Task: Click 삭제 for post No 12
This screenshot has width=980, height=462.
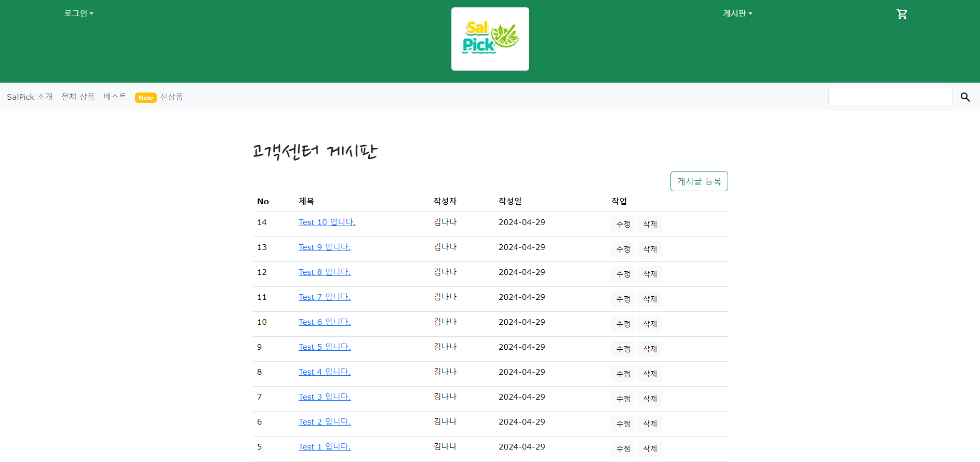Action: tap(650, 274)
